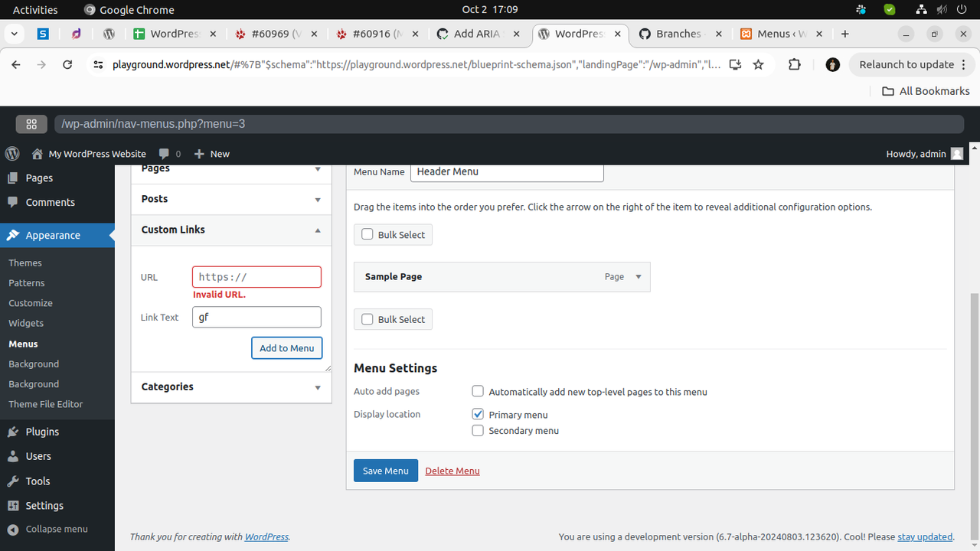Click the Add to Menu button

[x=287, y=348]
